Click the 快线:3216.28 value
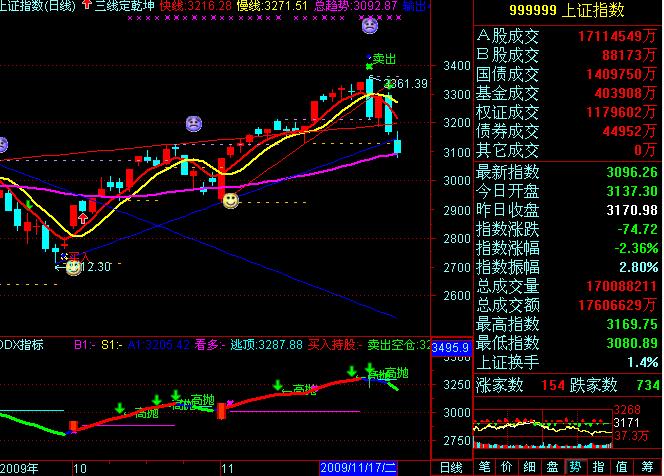Viewport: 664px width, 476px height. point(196,6)
